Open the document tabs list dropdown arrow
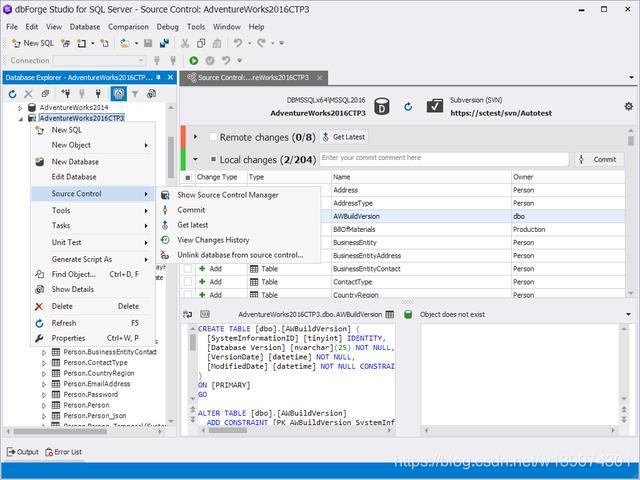Screen dimensions: 640x480 click(x=631, y=77)
